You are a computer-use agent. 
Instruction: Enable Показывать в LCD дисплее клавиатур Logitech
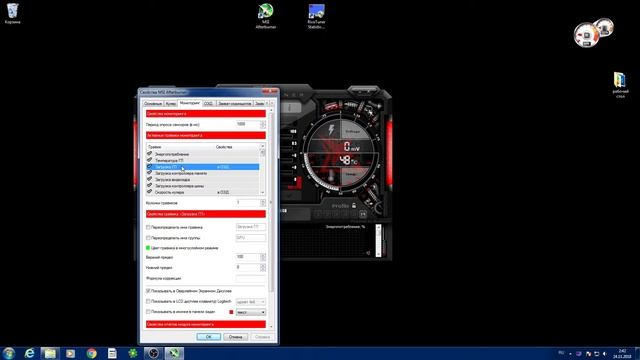click(148, 301)
